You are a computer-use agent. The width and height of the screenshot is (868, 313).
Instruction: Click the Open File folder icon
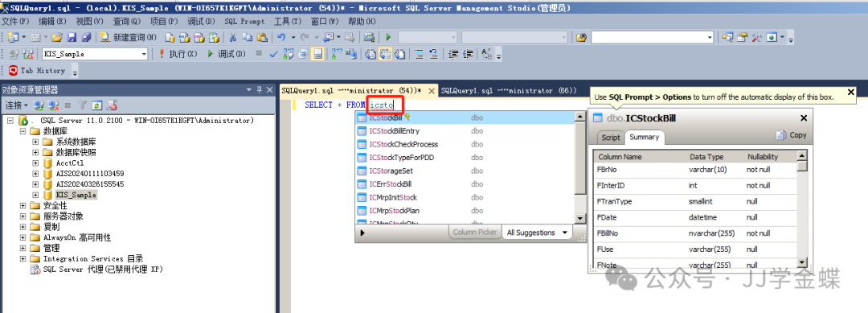pyautogui.click(x=56, y=37)
